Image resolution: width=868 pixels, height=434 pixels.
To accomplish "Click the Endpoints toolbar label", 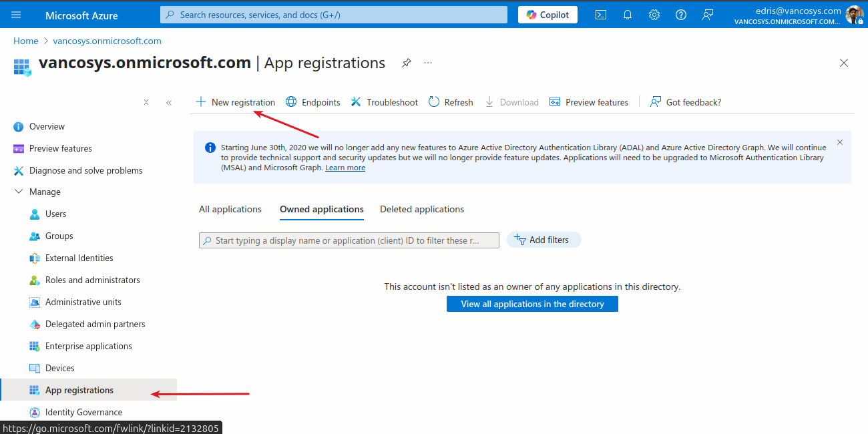I will coord(321,102).
